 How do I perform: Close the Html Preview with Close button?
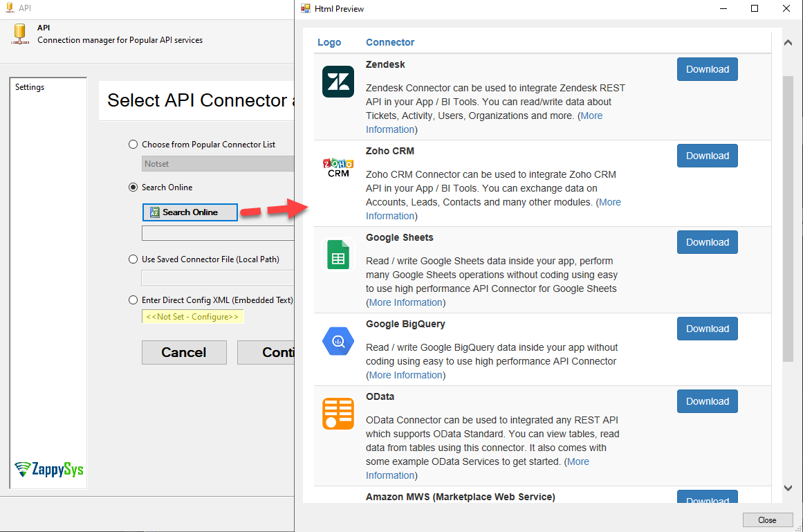767,520
